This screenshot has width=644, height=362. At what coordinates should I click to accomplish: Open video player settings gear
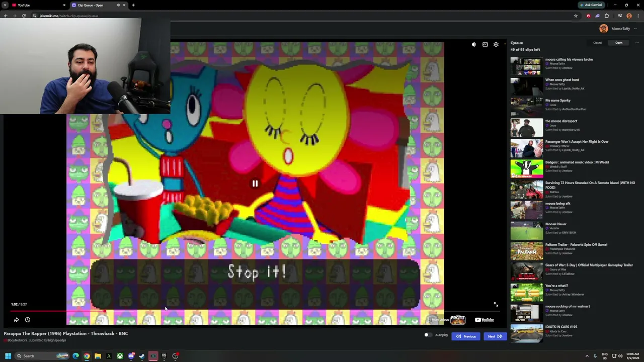pos(496,45)
